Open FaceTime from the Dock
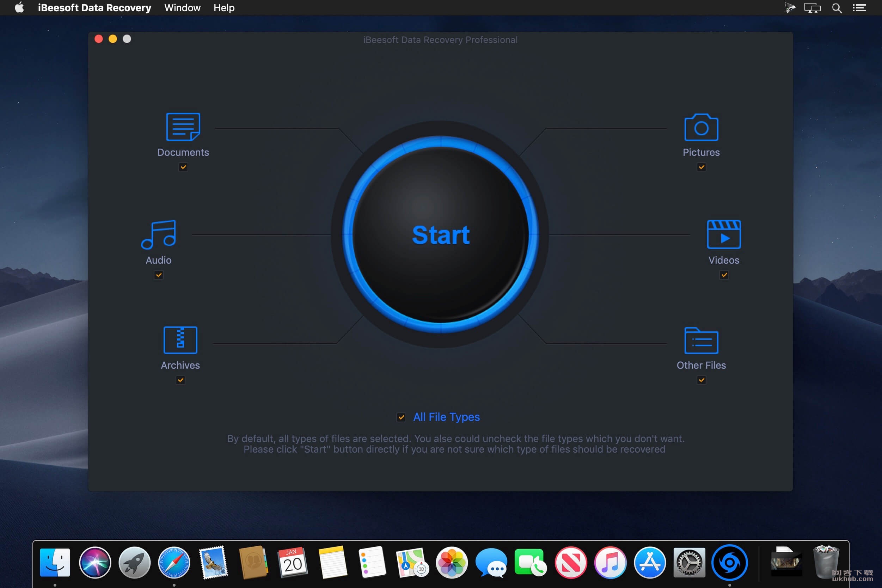882x588 pixels. point(531,563)
